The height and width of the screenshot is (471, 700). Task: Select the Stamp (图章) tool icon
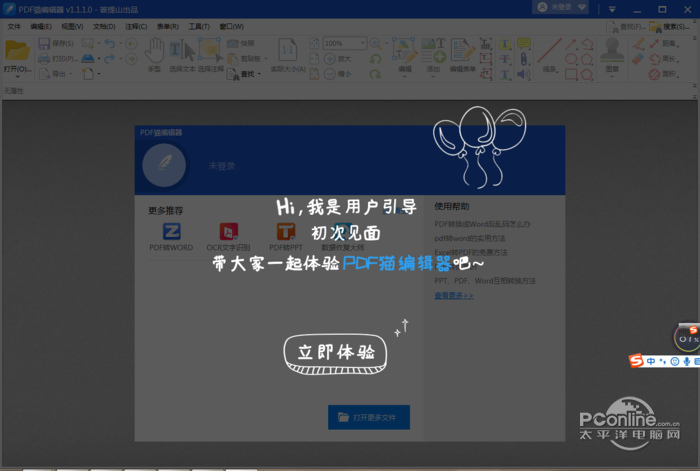[x=612, y=50]
